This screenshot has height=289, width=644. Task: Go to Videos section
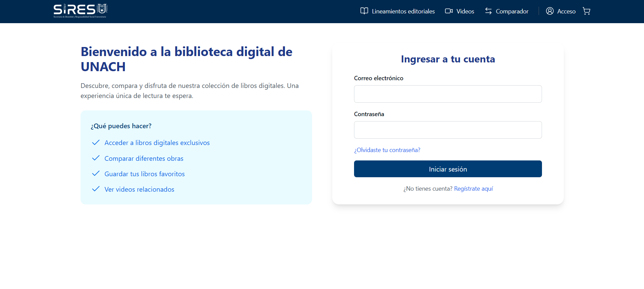pyautogui.click(x=459, y=11)
